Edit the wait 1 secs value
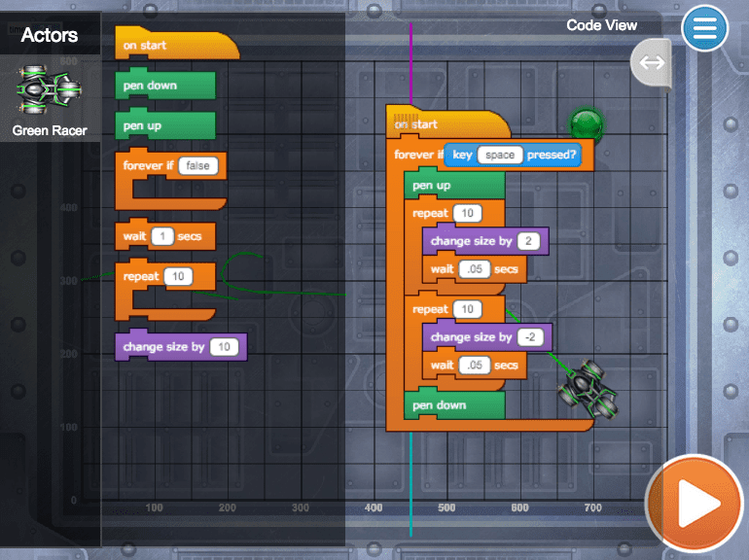This screenshot has width=749, height=560. [164, 236]
